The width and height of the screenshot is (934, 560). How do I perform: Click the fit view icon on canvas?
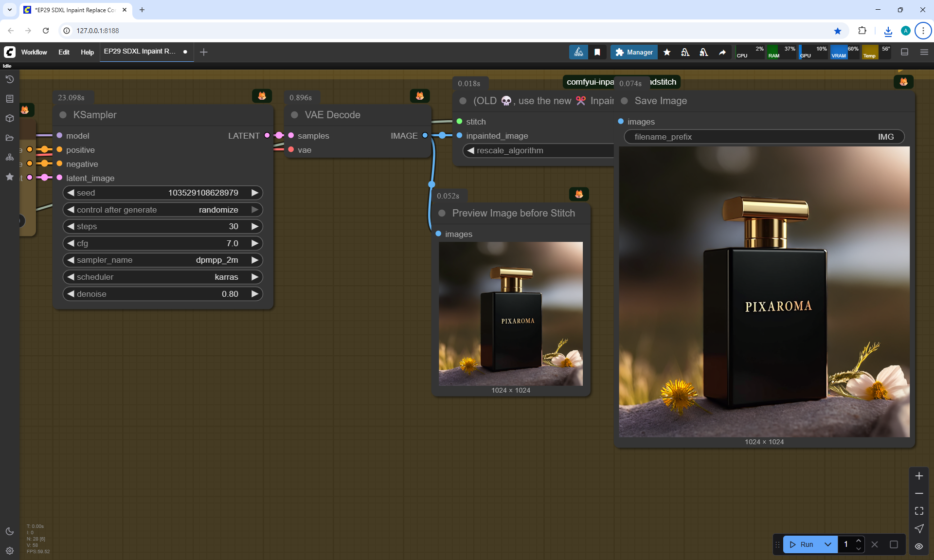click(919, 511)
